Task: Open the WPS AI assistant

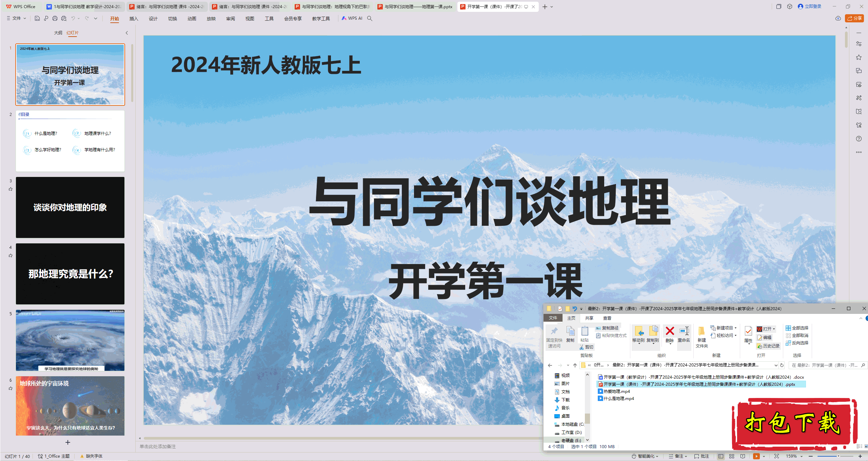Action: (352, 18)
